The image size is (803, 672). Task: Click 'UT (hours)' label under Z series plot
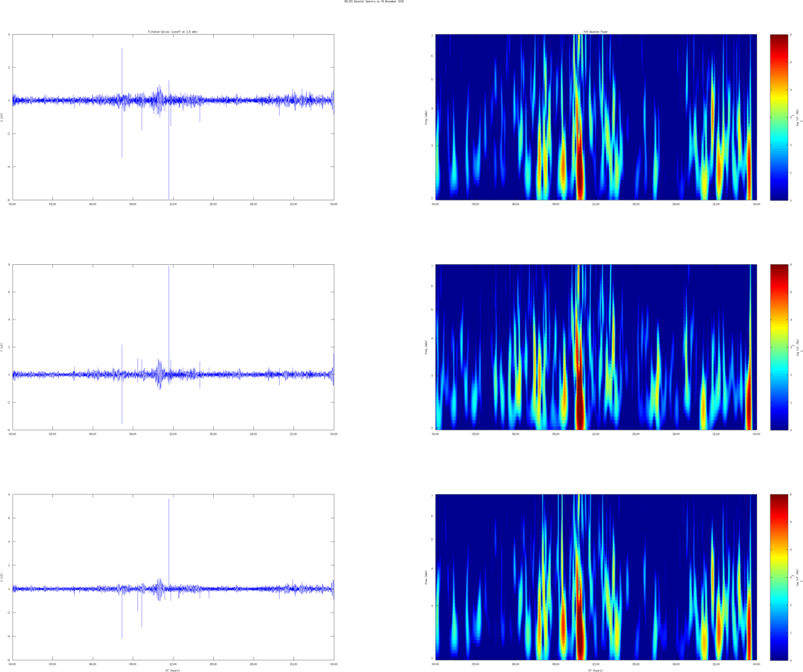click(173, 670)
